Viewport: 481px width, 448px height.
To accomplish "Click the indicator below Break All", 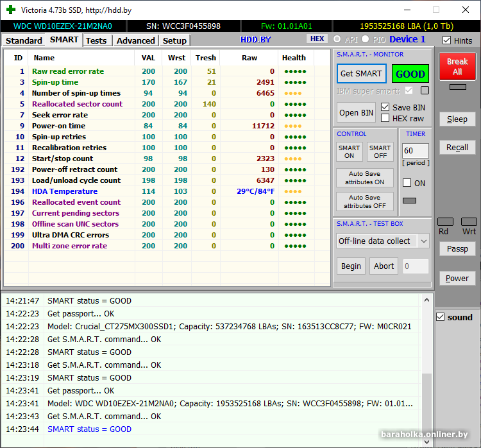I will point(457,87).
